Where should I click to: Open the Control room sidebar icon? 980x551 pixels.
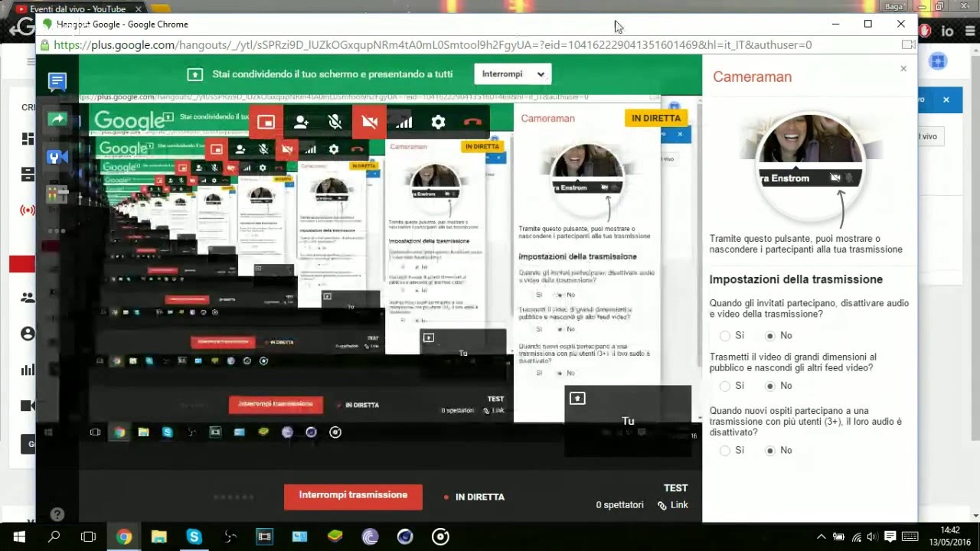point(57,194)
